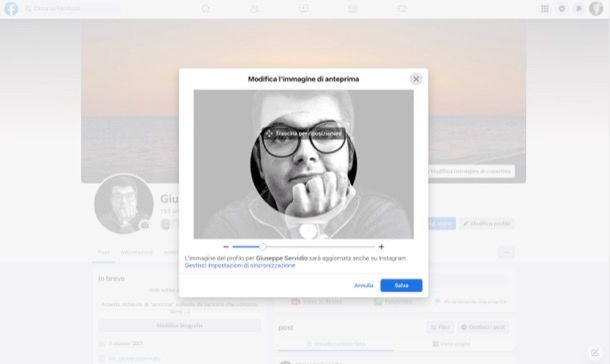Viewport: 610px width, 364px height.
Task: Open Gestisci impostazioni di sincronizzazione link
Action: 240,265
